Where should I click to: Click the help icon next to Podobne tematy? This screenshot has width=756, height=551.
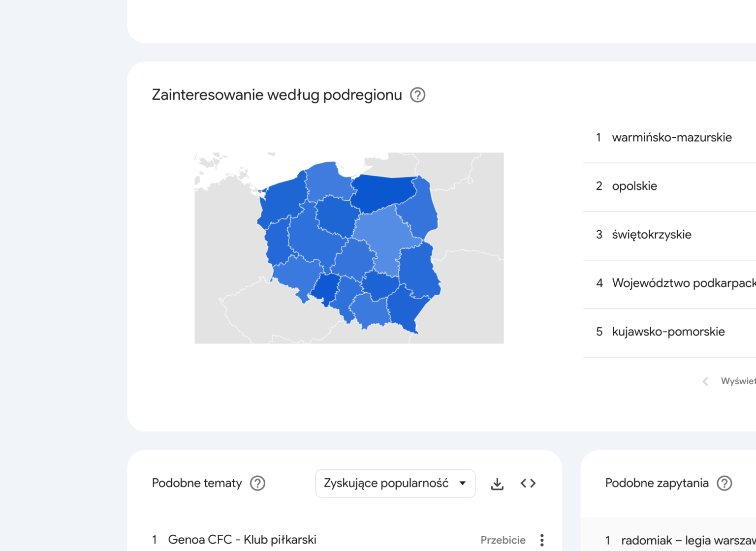(258, 484)
